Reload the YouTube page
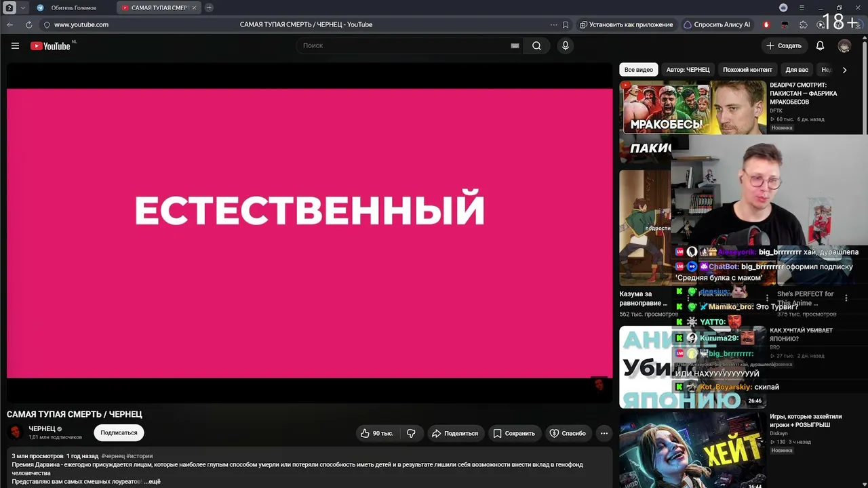Image resolution: width=868 pixels, height=488 pixels. pyautogui.click(x=28, y=24)
